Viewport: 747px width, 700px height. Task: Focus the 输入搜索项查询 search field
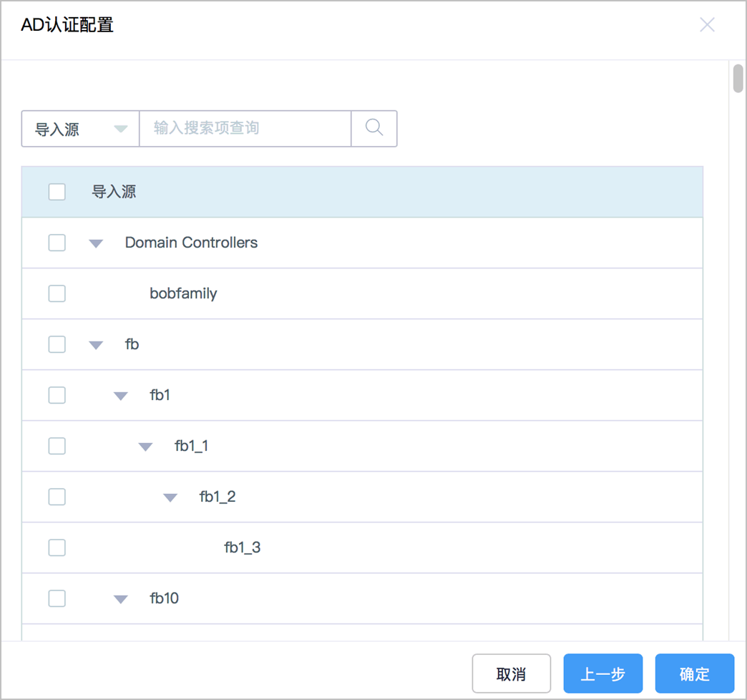click(245, 129)
